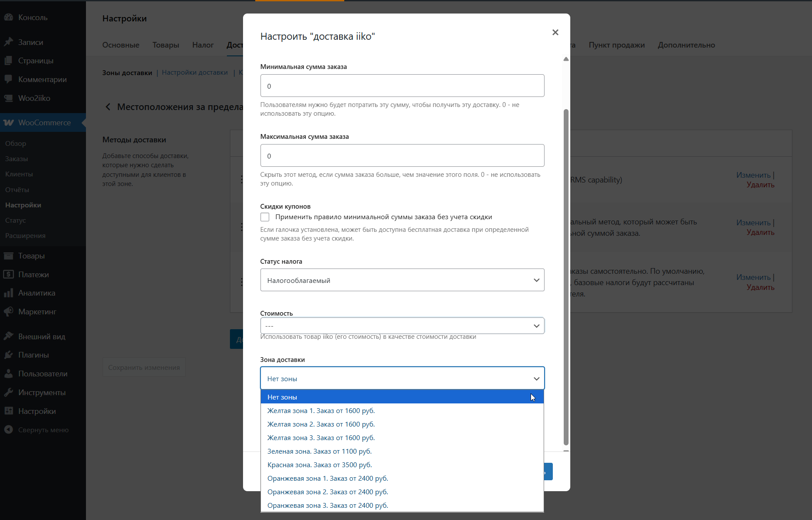Focus the Максимальная сумма заказа field
The image size is (812, 520).
402,155
